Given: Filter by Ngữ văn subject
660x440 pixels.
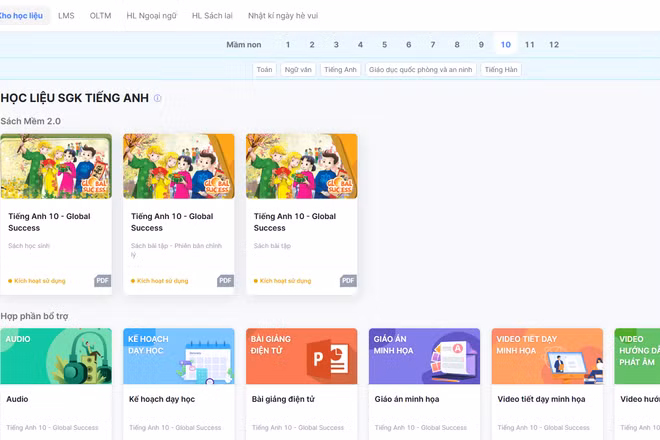Looking at the screenshot, I should [x=298, y=69].
